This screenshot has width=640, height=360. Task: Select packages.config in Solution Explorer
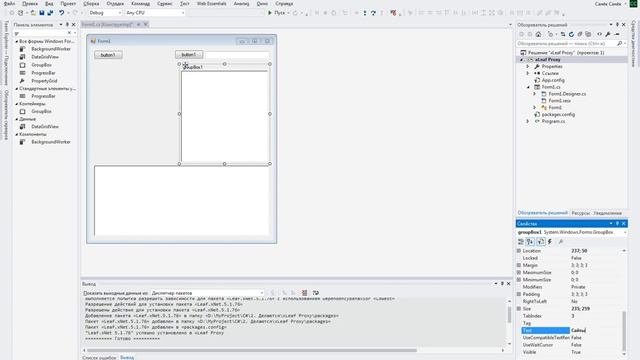(558, 115)
